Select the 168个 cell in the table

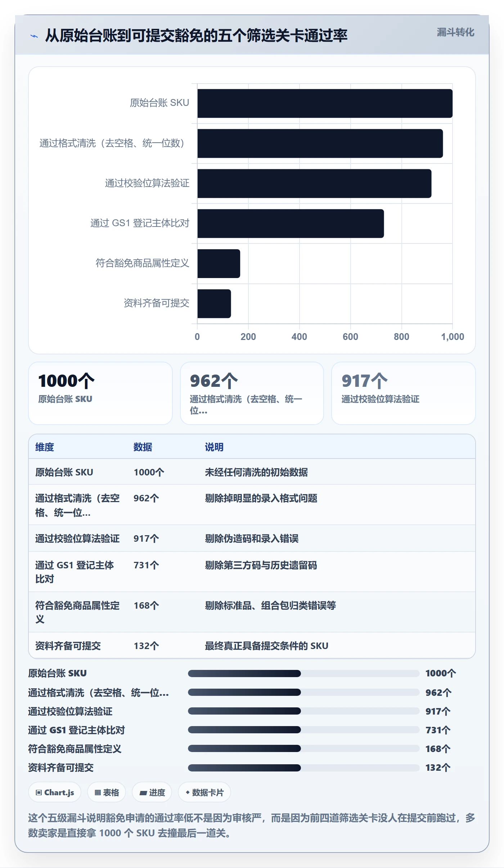tap(146, 605)
